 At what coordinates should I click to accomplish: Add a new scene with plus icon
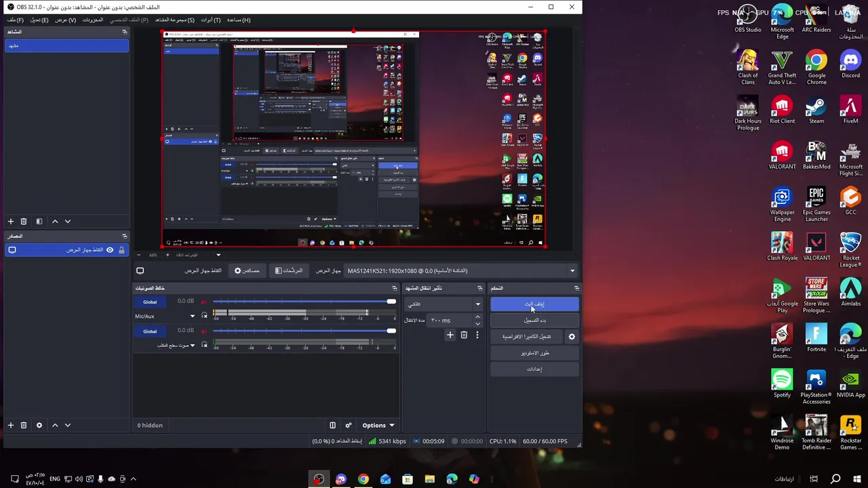click(x=10, y=221)
